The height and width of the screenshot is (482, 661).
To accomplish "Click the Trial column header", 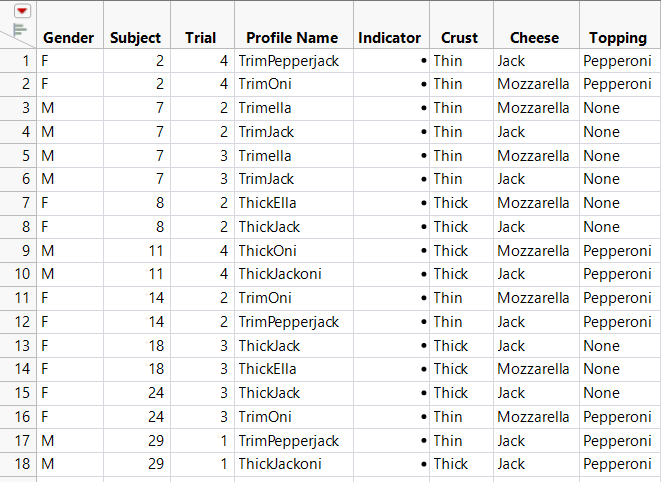I will pyautogui.click(x=200, y=38).
